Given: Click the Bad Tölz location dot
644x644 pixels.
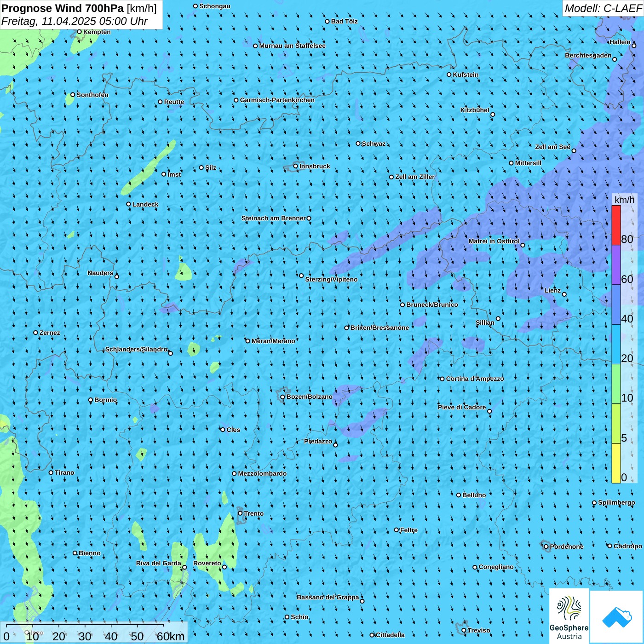Looking at the screenshot, I should 327,21.
